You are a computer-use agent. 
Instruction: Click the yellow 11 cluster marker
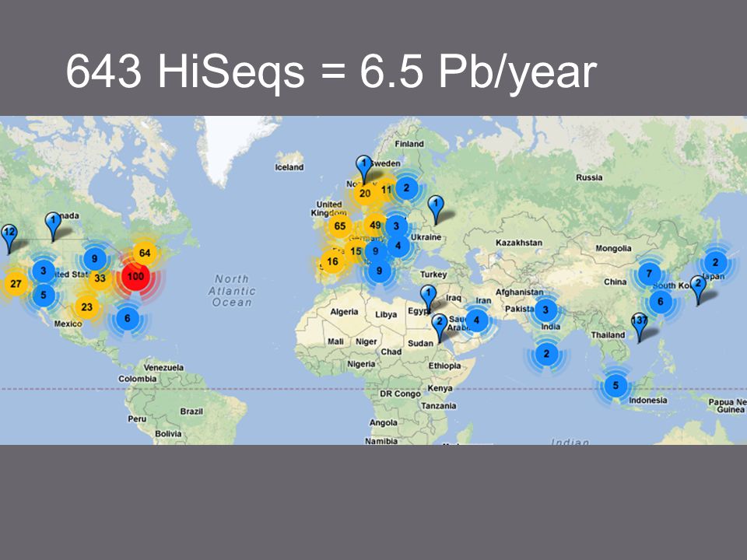point(387,190)
